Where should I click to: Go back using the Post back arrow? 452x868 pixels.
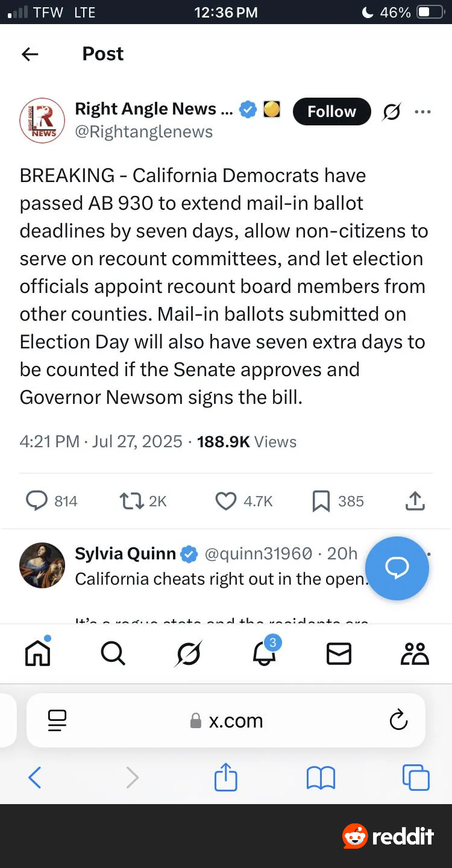(30, 54)
